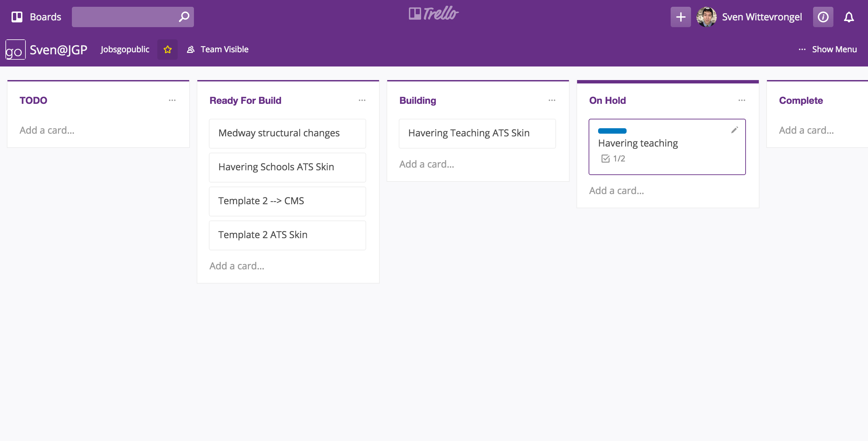Add a card to TODO
This screenshot has height=441, width=868.
click(x=47, y=130)
